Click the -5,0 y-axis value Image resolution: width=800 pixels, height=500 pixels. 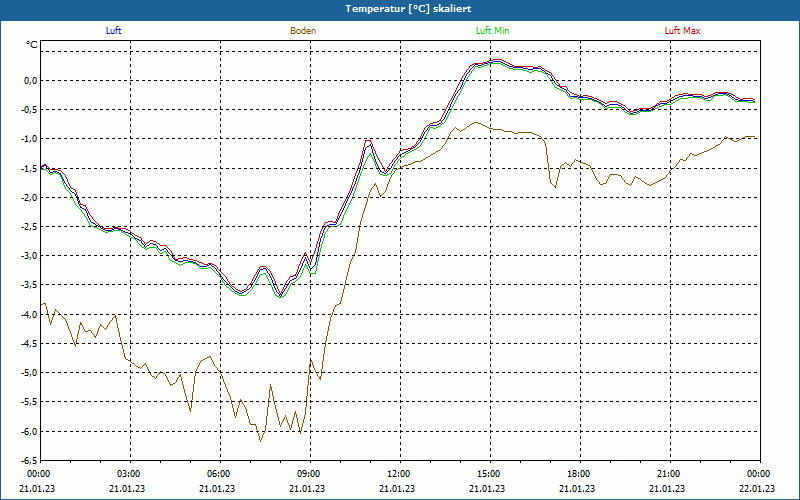tap(30, 372)
